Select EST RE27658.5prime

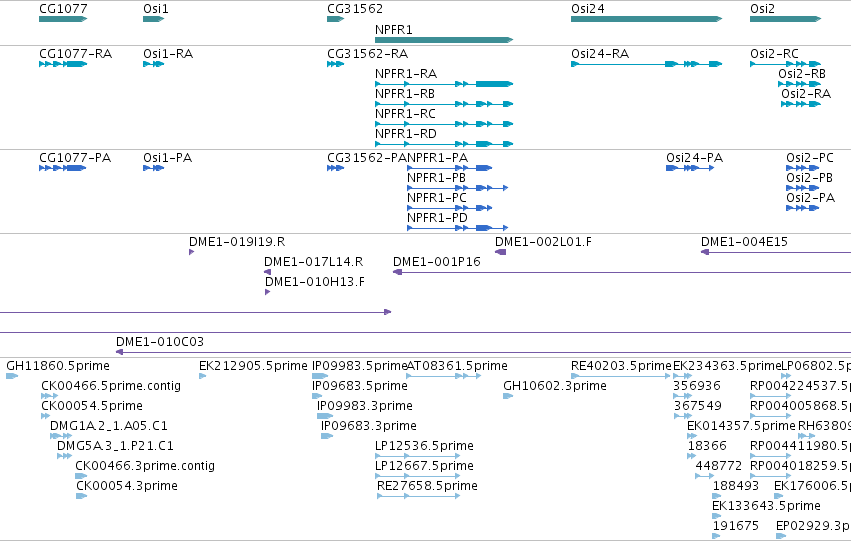[x=419, y=497]
